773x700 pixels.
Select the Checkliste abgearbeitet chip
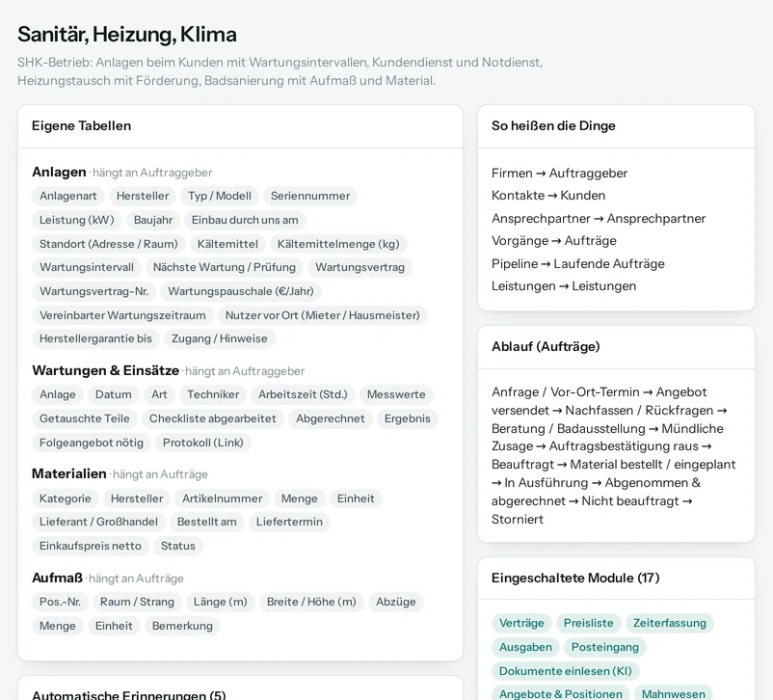coord(212,418)
